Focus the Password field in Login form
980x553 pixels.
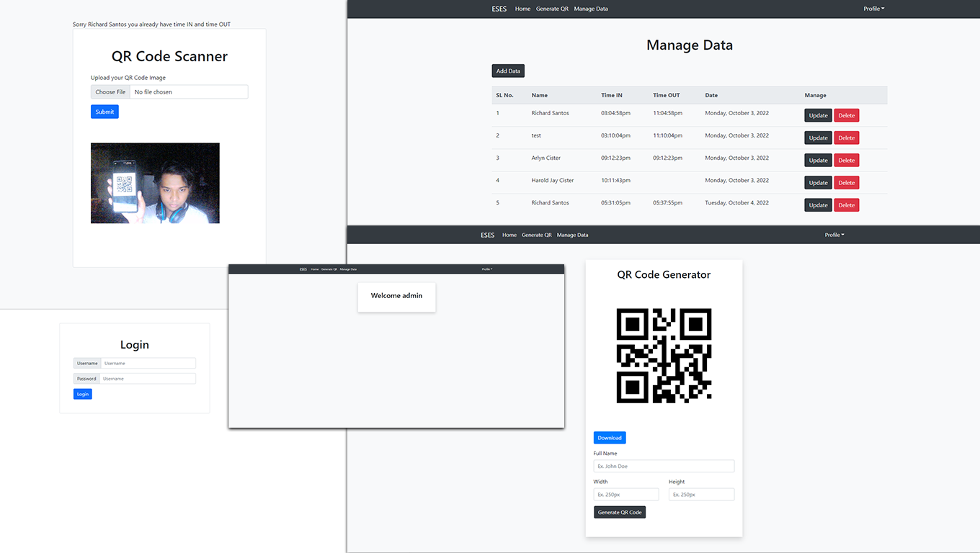click(x=148, y=379)
